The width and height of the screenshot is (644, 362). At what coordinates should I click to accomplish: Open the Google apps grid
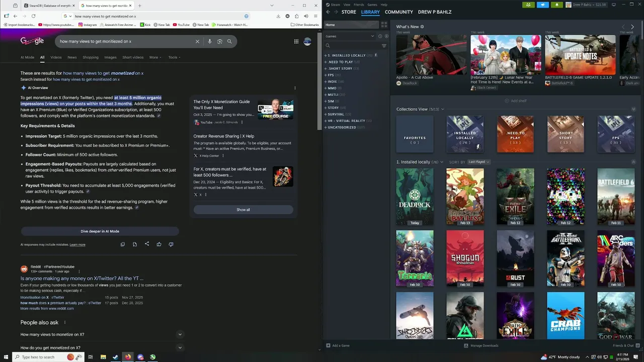tap(296, 42)
